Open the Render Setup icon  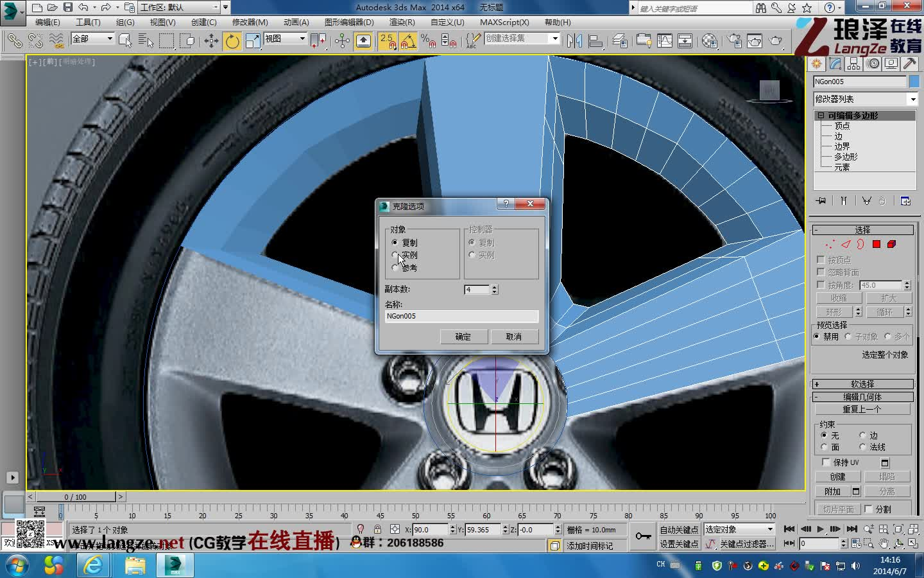(x=735, y=40)
